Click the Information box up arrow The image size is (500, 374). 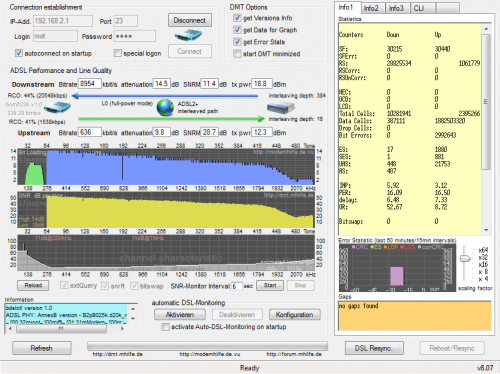click(133, 309)
